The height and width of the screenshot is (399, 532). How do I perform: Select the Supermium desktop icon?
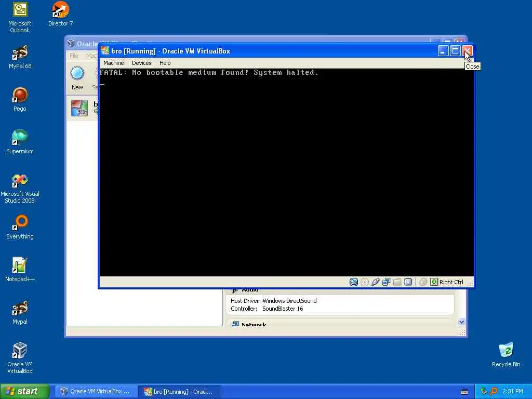tap(20, 142)
